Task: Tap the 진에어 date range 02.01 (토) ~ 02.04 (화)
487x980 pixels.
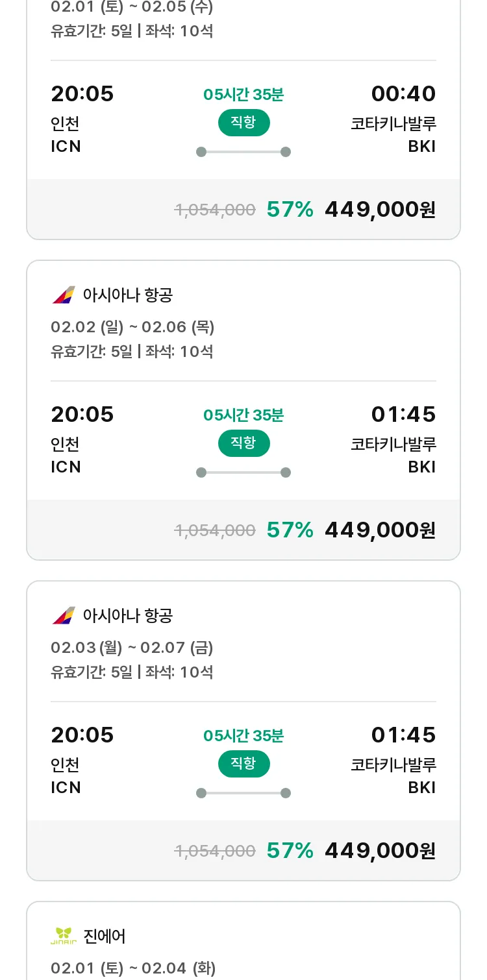Action: [x=132, y=968]
